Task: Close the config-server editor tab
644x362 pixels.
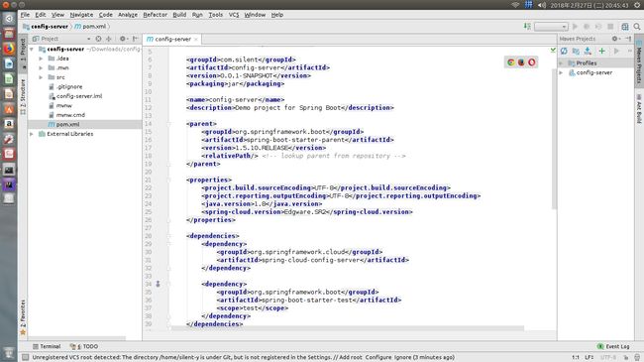Action: point(196,39)
